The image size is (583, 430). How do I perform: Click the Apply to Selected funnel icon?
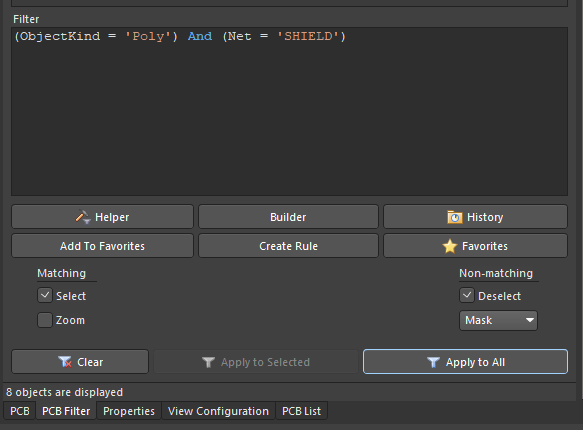click(208, 362)
